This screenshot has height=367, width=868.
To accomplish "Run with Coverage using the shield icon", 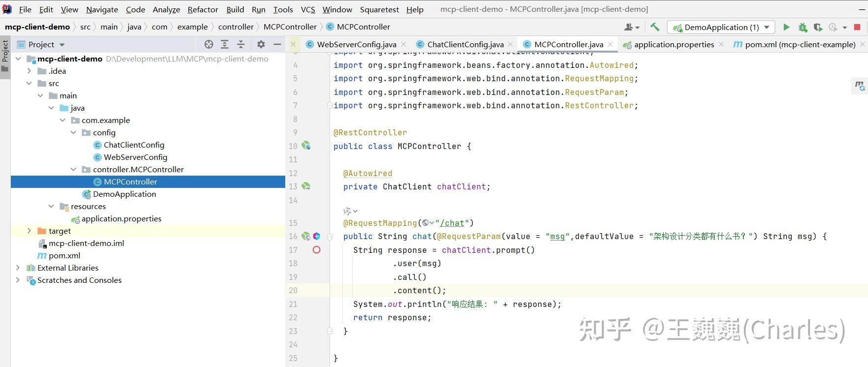I will coord(818,27).
